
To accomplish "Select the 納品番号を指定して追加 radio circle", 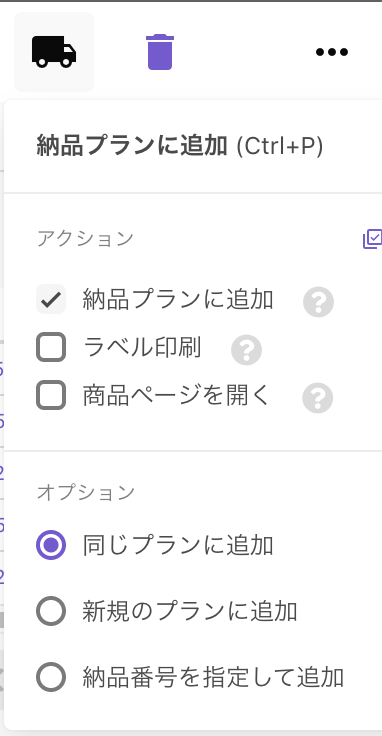I will point(51,677).
